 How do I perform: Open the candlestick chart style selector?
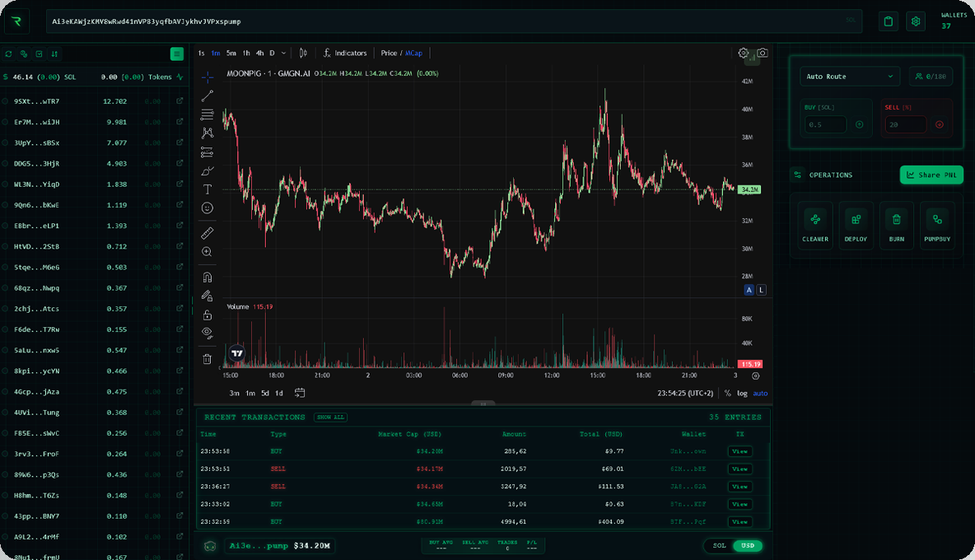click(x=303, y=53)
